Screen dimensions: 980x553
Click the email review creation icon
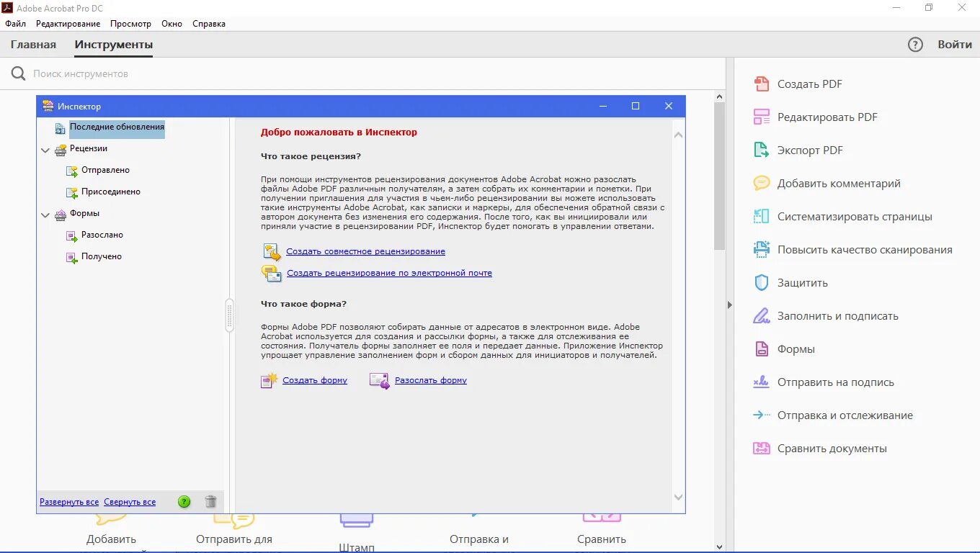[272, 273]
